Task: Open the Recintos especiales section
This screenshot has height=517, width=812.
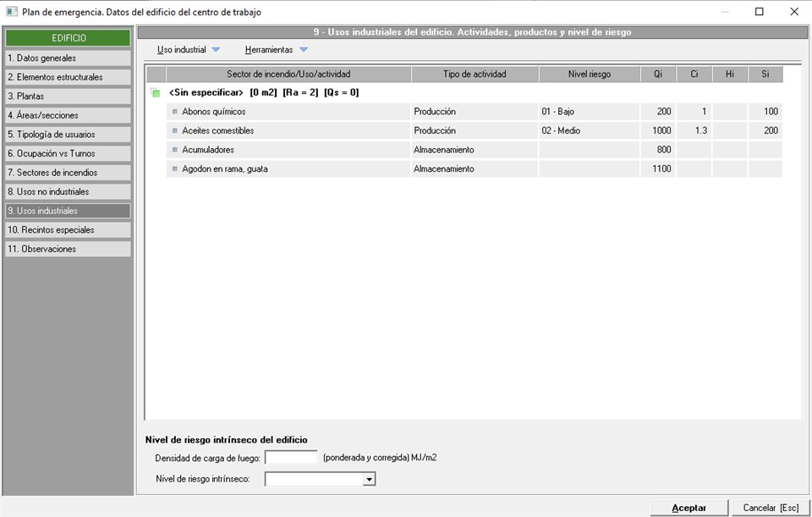Action: (68, 230)
